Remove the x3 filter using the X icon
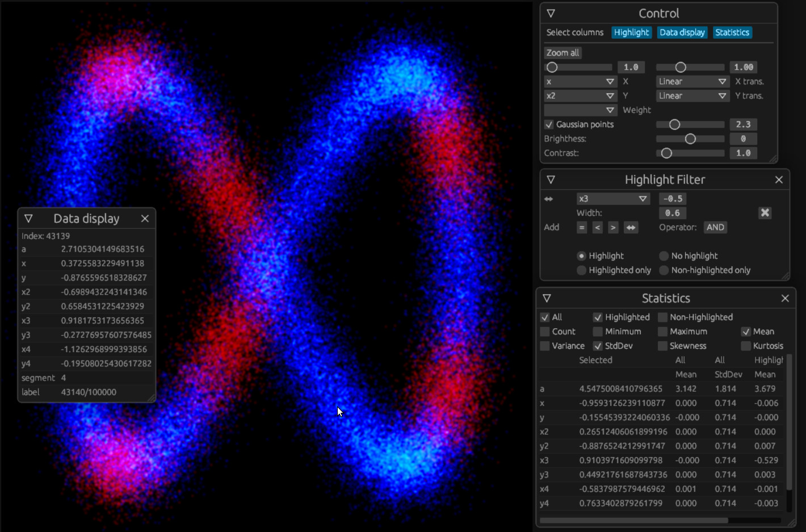The width and height of the screenshot is (806, 532). click(765, 212)
